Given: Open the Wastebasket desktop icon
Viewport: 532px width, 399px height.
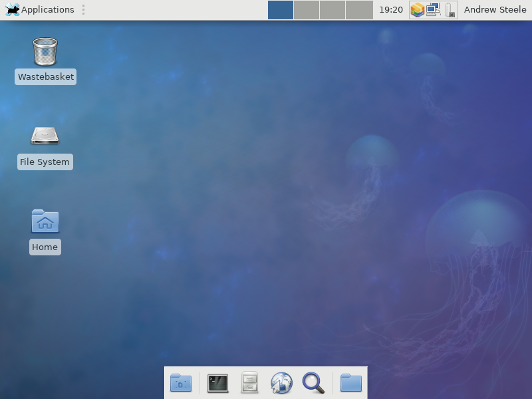Looking at the screenshot, I should click(45, 53).
